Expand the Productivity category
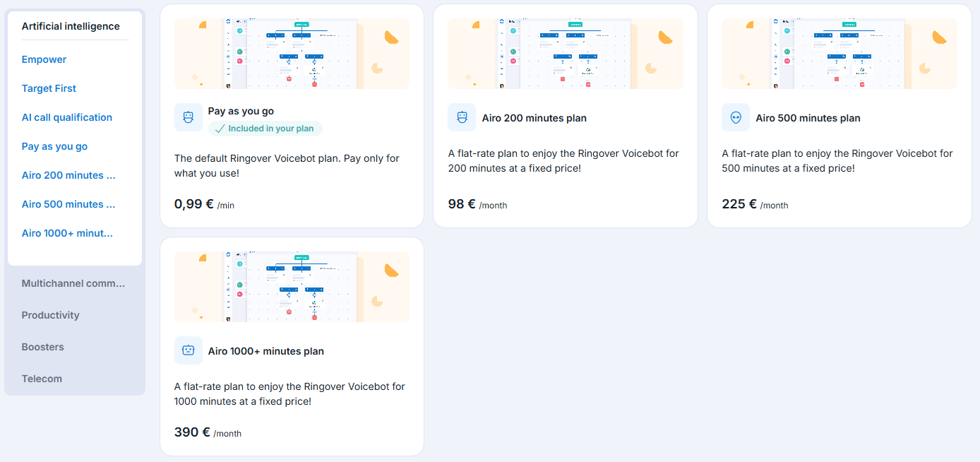The height and width of the screenshot is (462, 980). click(x=50, y=315)
